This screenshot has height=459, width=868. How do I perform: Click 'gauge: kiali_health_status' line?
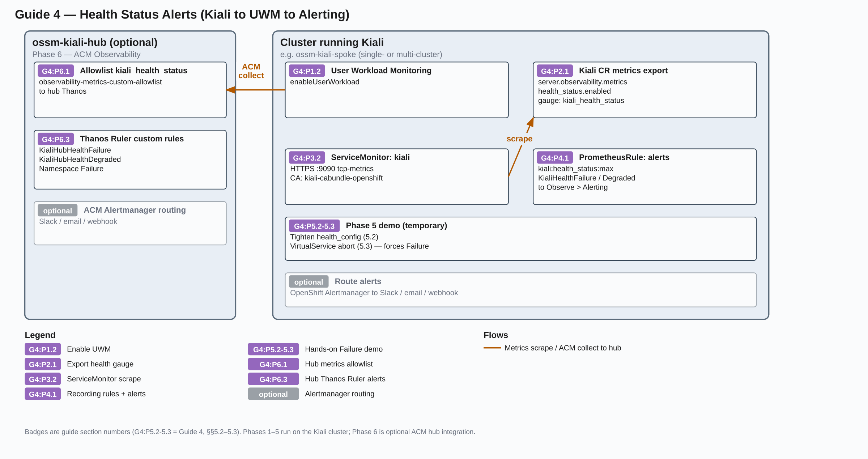click(x=581, y=101)
